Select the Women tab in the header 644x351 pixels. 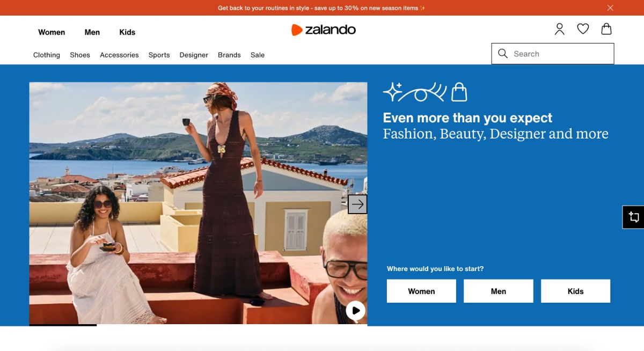click(x=52, y=32)
